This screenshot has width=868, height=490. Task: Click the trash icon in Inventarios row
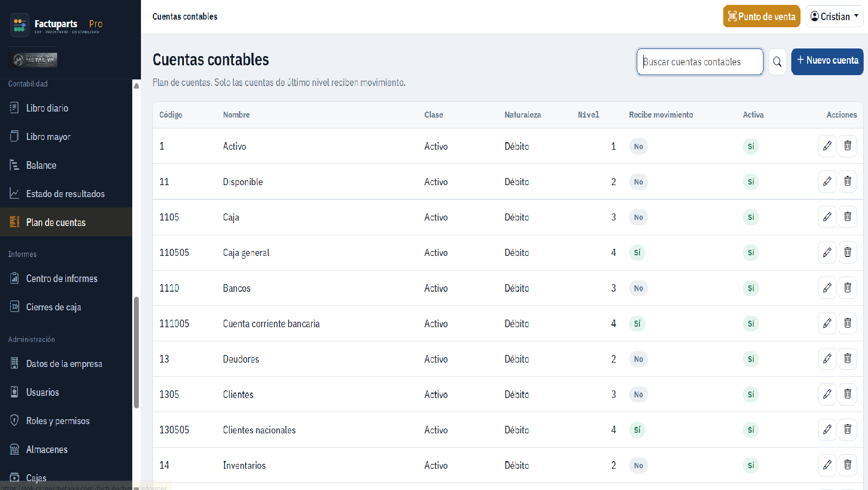coord(847,464)
